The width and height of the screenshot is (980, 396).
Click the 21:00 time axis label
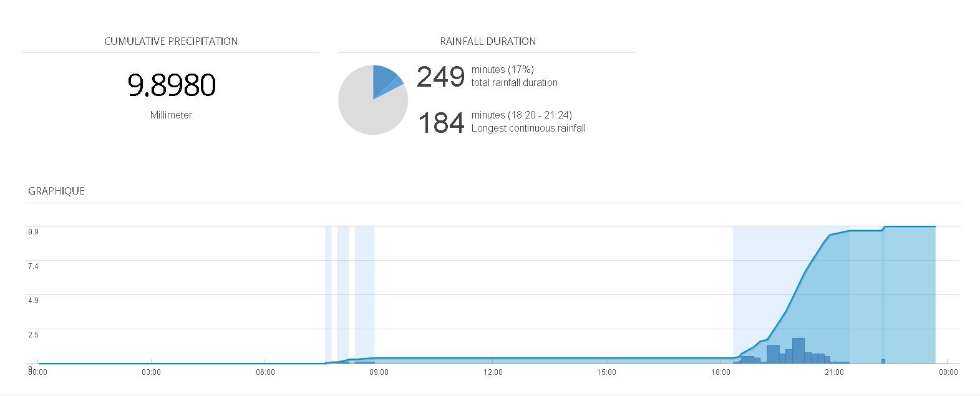click(834, 372)
